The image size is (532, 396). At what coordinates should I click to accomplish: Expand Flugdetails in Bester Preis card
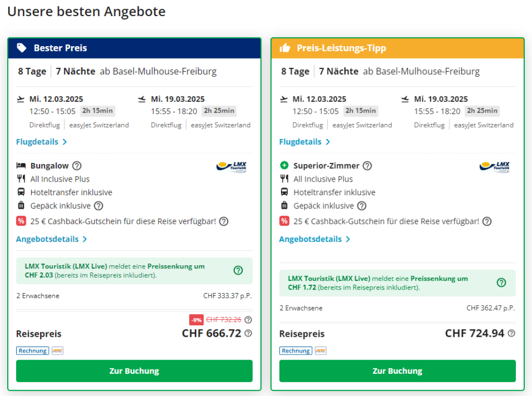pyautogui.click(x=42, y=142)
